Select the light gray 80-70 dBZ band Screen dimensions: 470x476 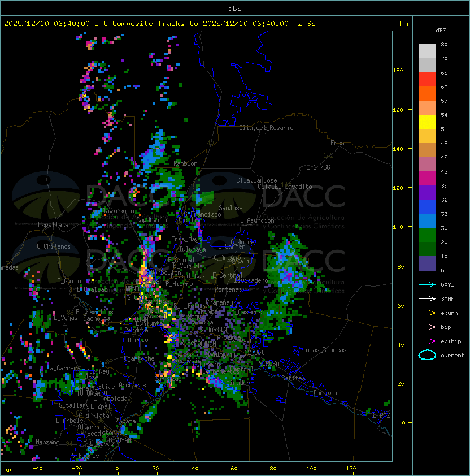[427, 51]
